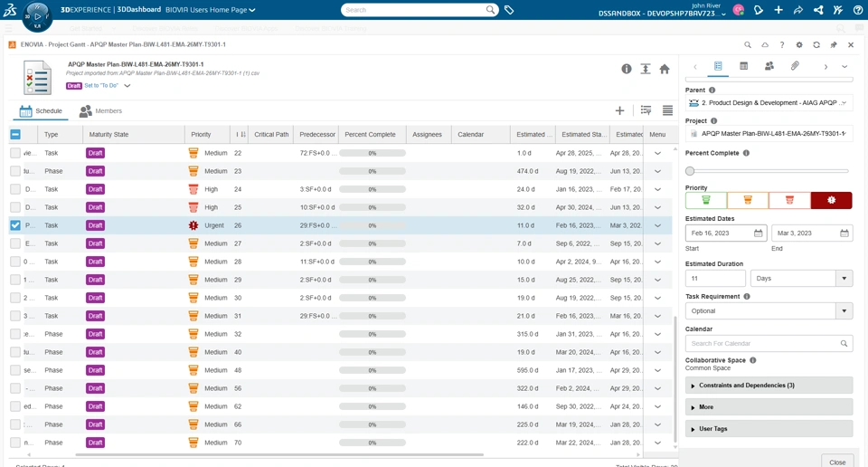This screenshot has width=868, height=467.
Task: Click the share arrow icon in top bar
Action: pyautogui.click(x=798, y=10)
